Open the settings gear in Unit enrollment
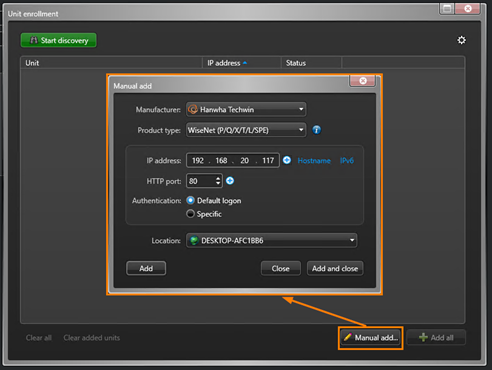 [461, 40]
